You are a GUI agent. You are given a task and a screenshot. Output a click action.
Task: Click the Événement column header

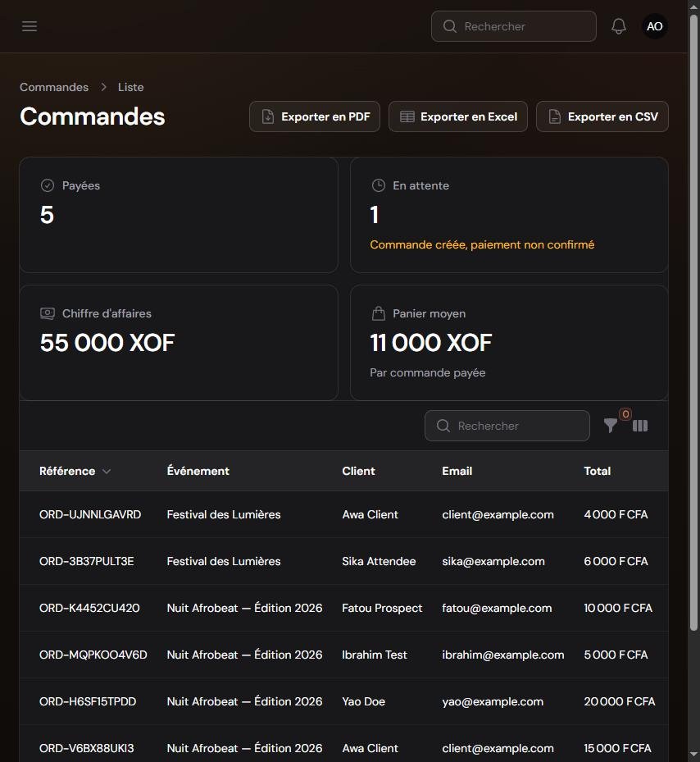point(198,471)
